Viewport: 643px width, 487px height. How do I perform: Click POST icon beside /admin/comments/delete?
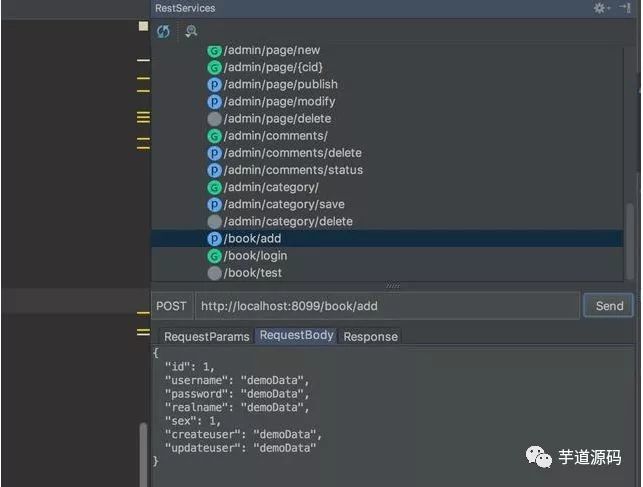214,153
